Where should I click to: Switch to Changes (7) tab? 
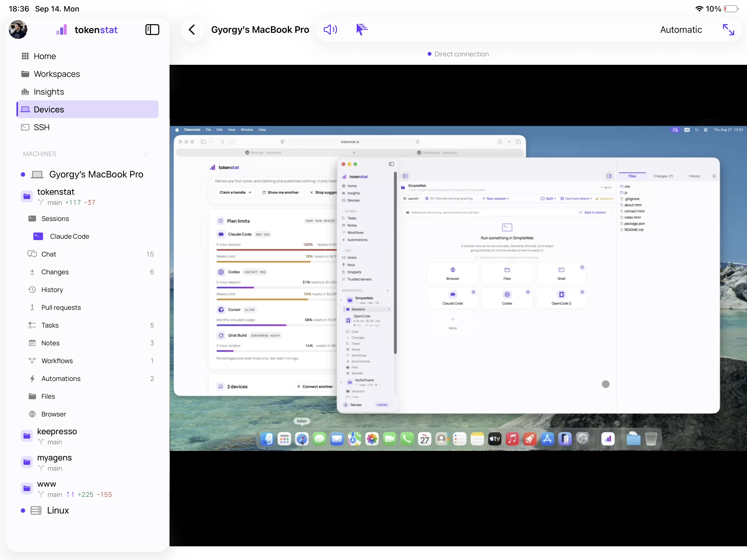pyautogui.click(x=663, y=176)
